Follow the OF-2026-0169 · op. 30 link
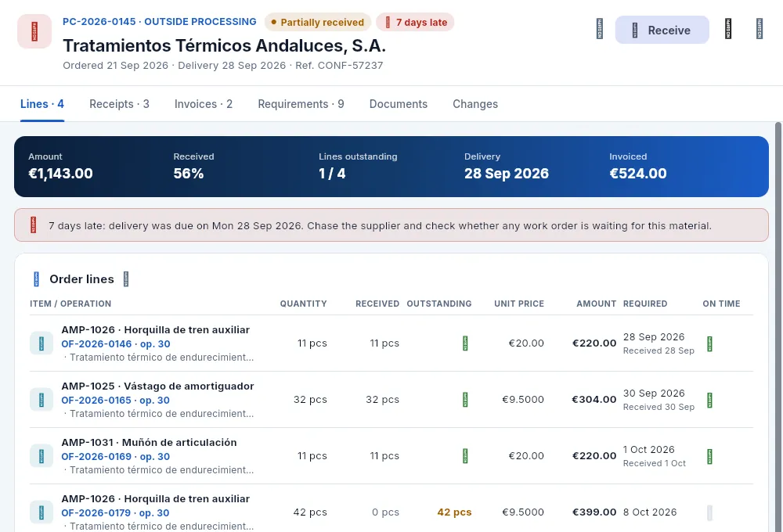The height and width of the screenshot is (532, 783). [116, 457]
